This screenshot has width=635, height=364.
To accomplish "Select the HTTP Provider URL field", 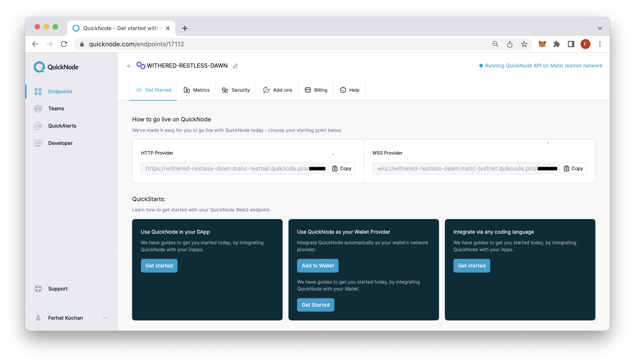I will [227, 168].
